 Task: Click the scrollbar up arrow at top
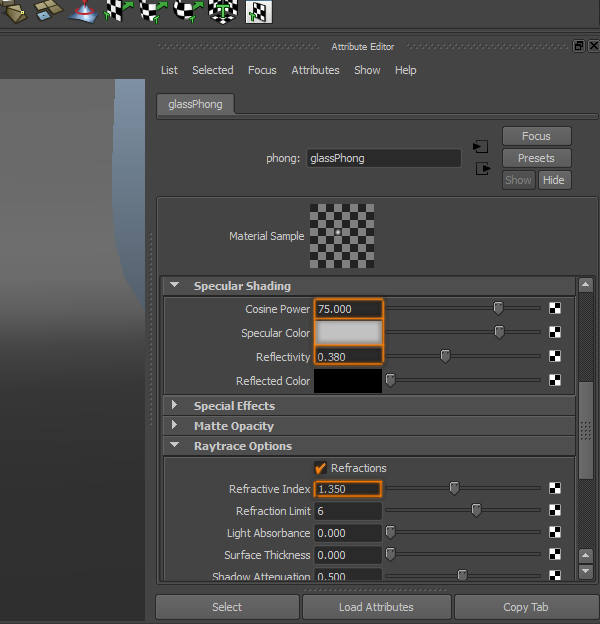(585, 285)
